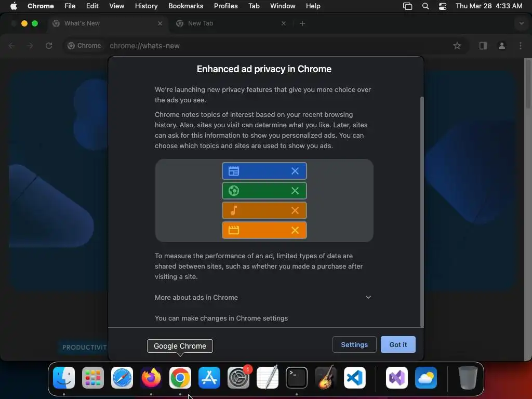The width and height of the screenshot is (532, 399).
Task: Open the Tab menu
Action: click(x=254, y=6)
